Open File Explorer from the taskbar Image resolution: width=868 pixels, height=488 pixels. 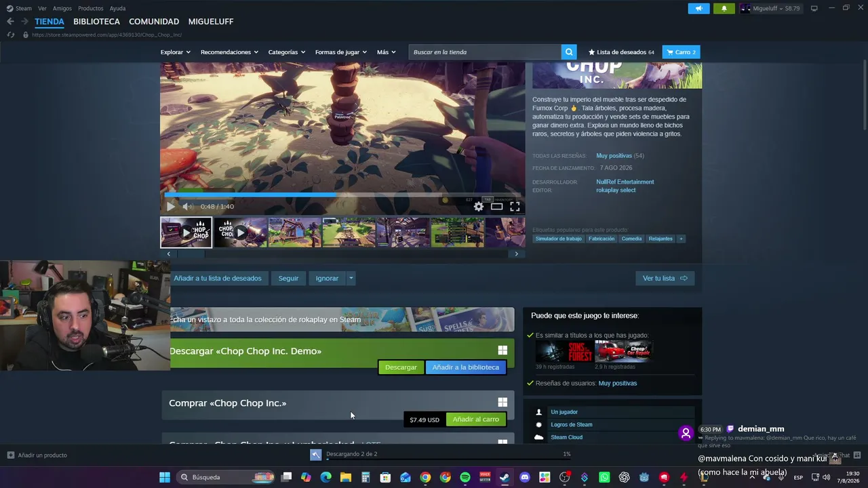[346, 477]
